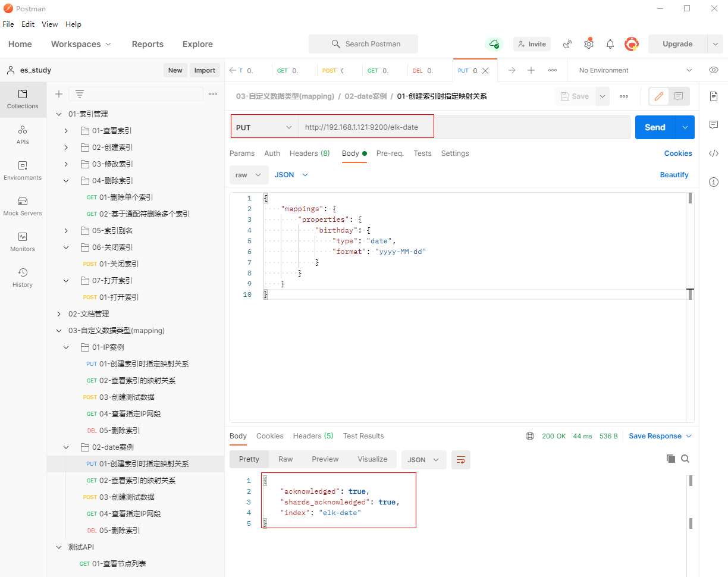
Task: Switch to comment mode icon
Action: tap(679, 96)
